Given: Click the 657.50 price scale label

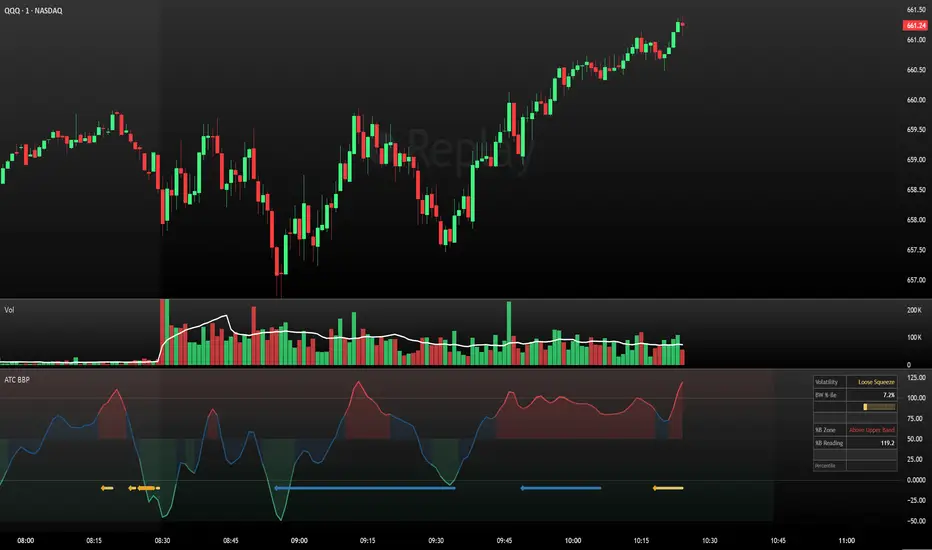Looking at the screenshot, I should coord(916,250).
